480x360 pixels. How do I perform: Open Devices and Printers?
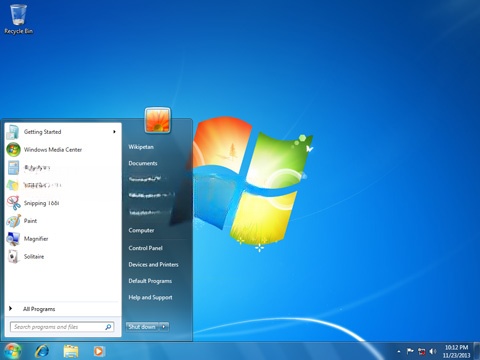[x=153, y=265]
